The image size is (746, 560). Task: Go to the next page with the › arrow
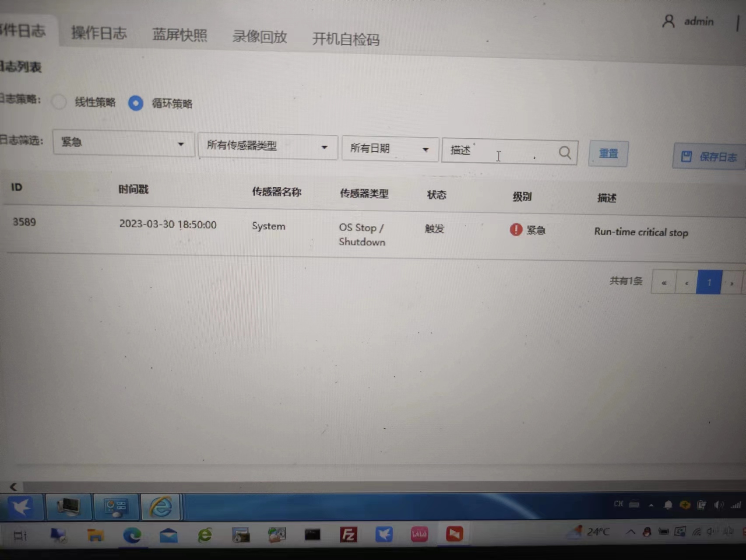point(731,283)
